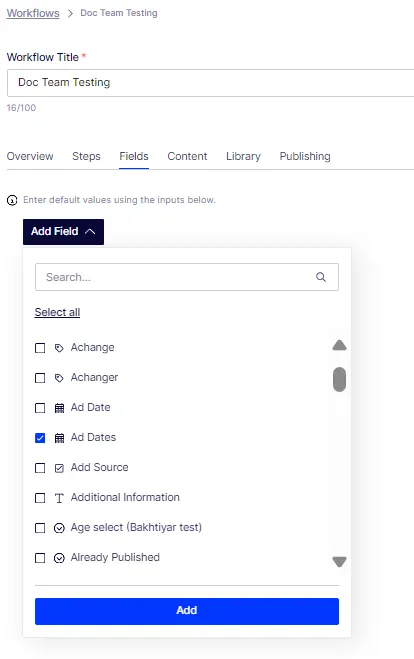Click the tag icon beside Achanger
414x659 pixels.
(x=59, y=378)
